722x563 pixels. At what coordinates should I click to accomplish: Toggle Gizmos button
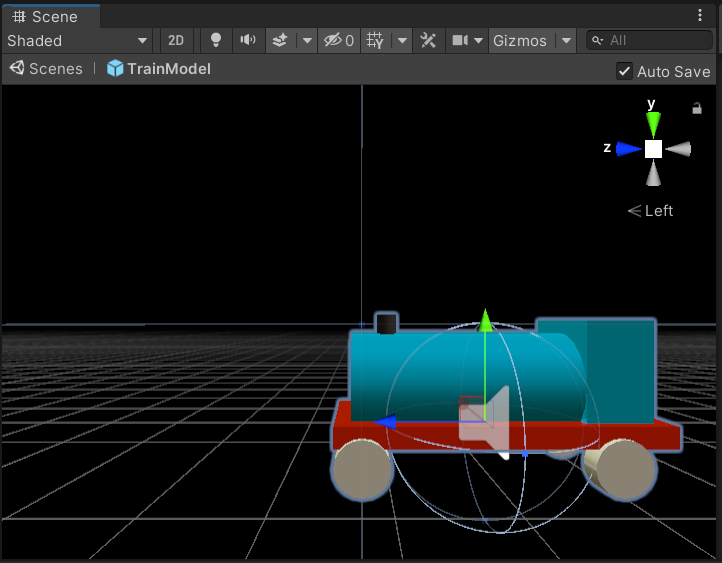520,41
